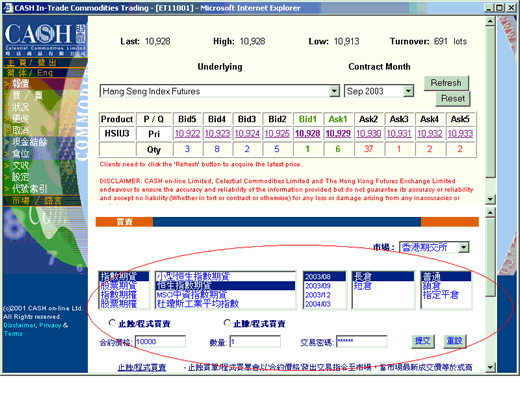Select 指數期貨 in product type list
Viewport: 520px width, 406px height.
[124, 276]
